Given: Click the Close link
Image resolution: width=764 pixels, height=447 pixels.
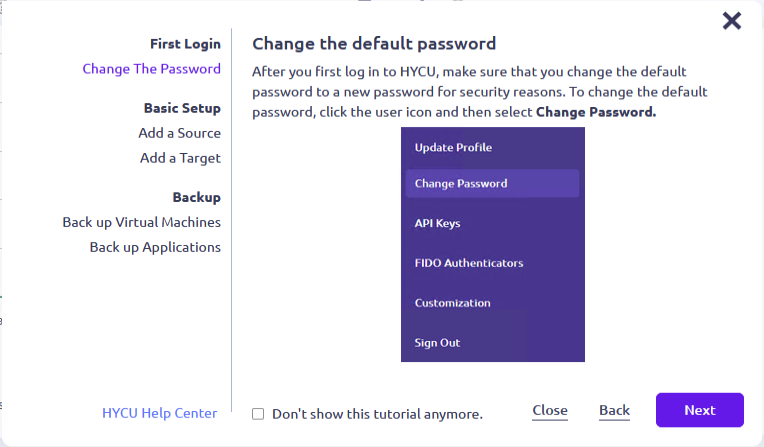Looking at the screenshot, I should tap(550, 410).
